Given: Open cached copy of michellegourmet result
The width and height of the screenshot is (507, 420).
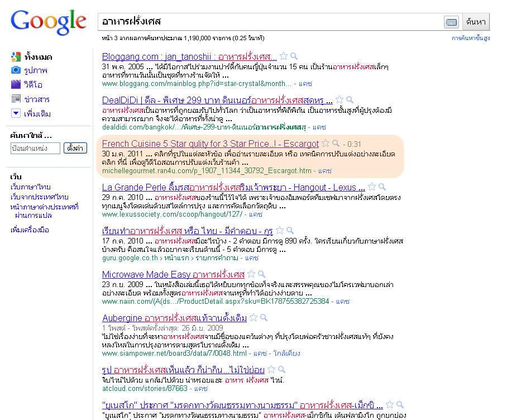Looking at the screenshot, I should [x=325, y=171].
